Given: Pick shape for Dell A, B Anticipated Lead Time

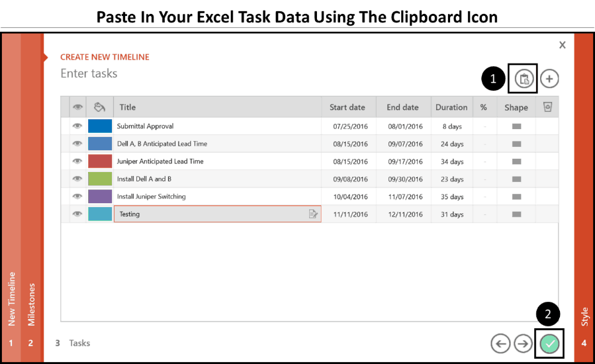Looking at the screenshot, I should coord(516,144).
